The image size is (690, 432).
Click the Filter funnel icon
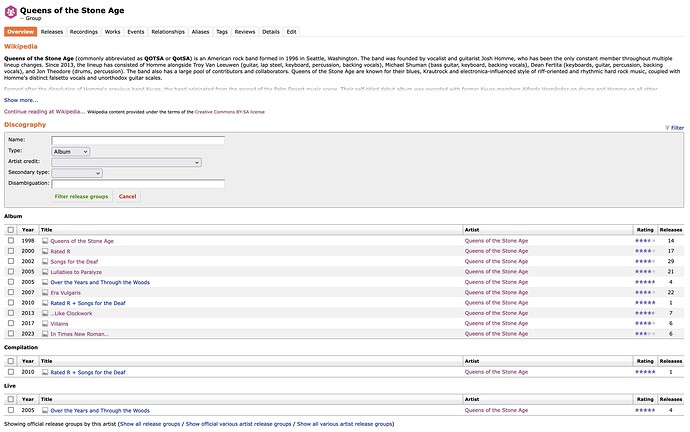(667, 128)
